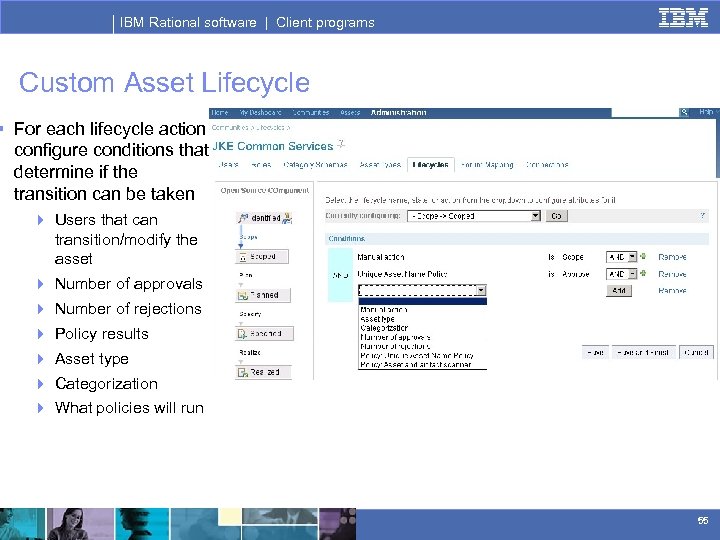Switch to the Forum Mapping tab
This screenshot has width=720, height=540.
(487, 165)
